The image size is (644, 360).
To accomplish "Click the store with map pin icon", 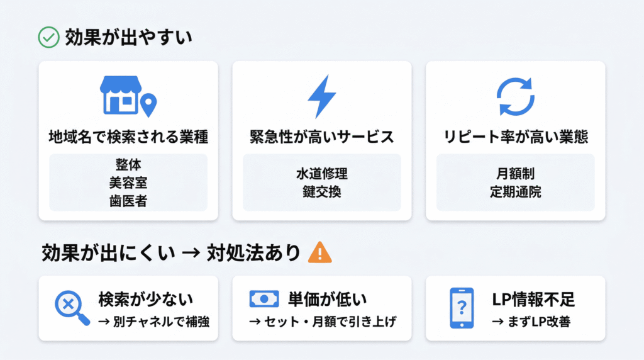I will pos(128,97).
